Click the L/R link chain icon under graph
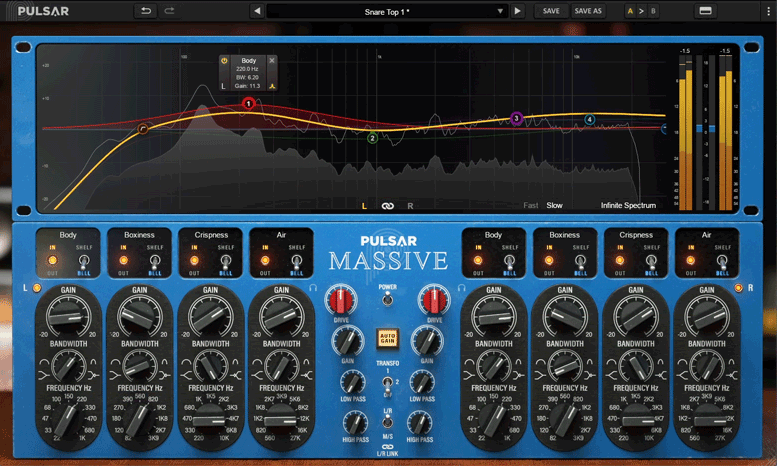Viewport: 777px width, 466px height. (x=387, y=206)
